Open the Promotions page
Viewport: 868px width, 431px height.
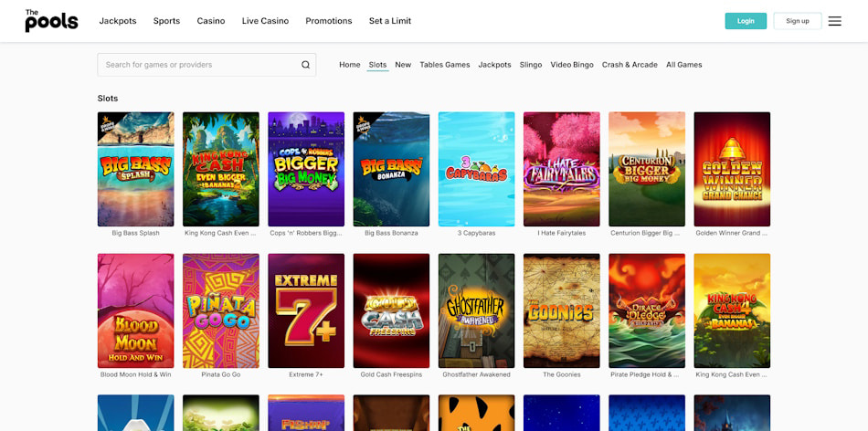pos(329,21)
